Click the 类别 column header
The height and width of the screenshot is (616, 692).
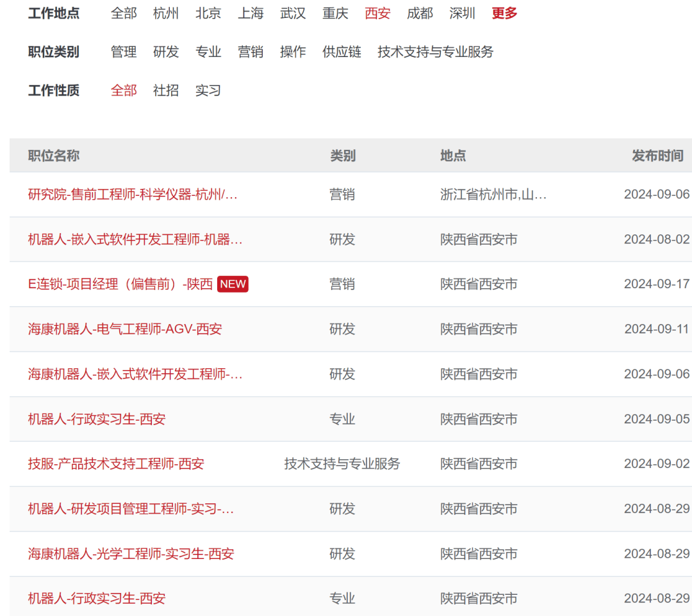343,156
